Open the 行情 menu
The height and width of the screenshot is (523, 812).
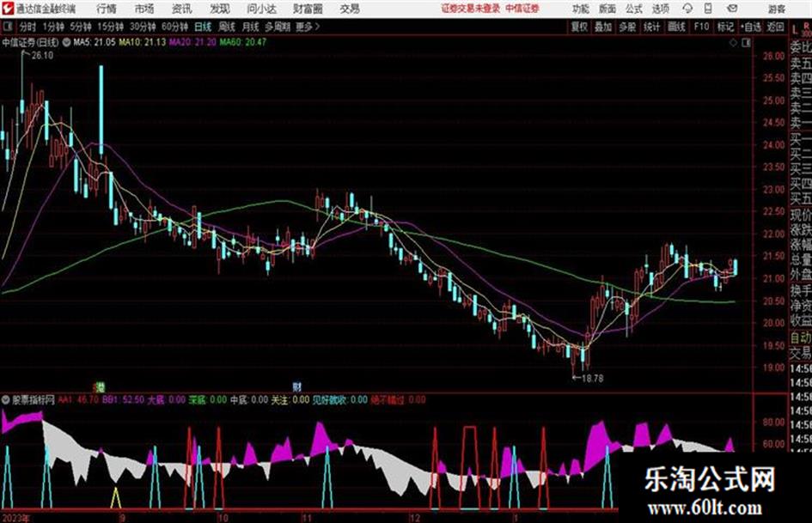point(107,9)
